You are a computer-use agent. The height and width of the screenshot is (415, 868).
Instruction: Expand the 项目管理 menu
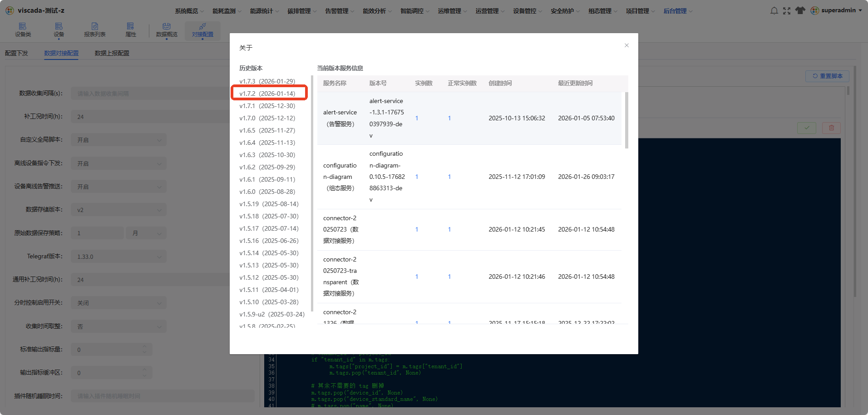pos(641,11)
